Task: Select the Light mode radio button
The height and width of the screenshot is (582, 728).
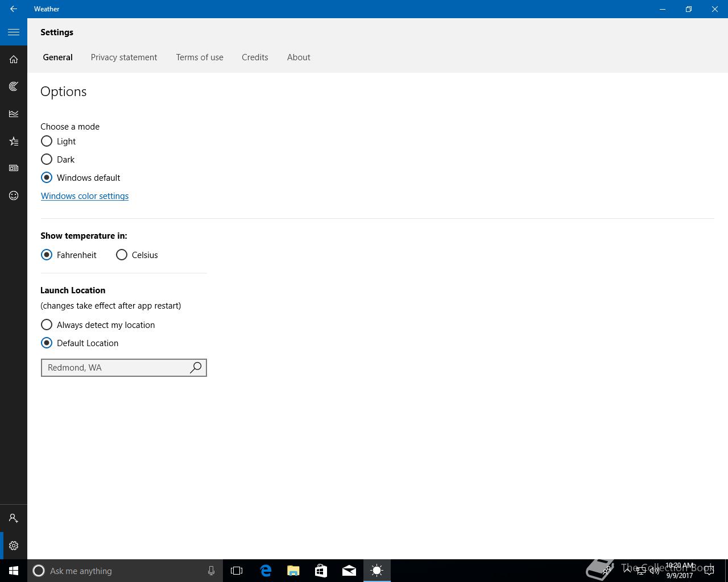Action: tap(47, 141)
